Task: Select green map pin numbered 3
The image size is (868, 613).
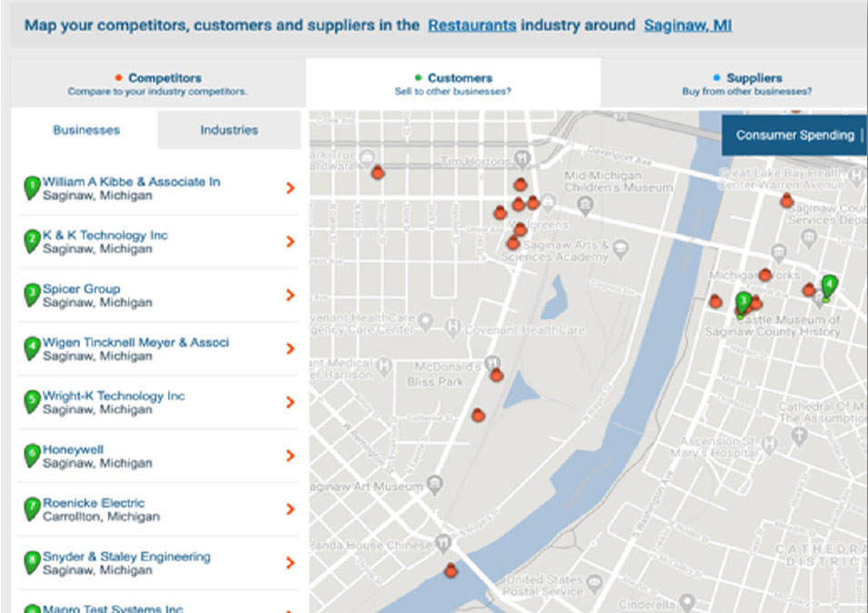Action: tap(744, 304)
